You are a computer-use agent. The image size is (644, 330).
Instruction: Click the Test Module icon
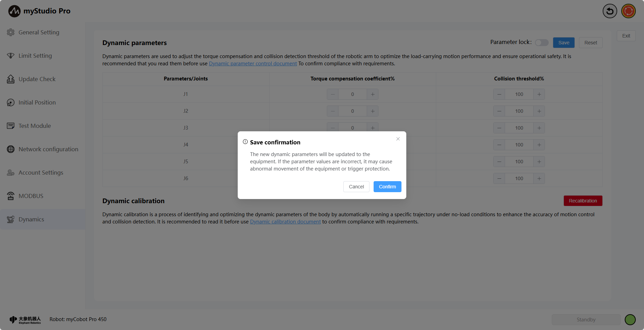coord(11,126)
